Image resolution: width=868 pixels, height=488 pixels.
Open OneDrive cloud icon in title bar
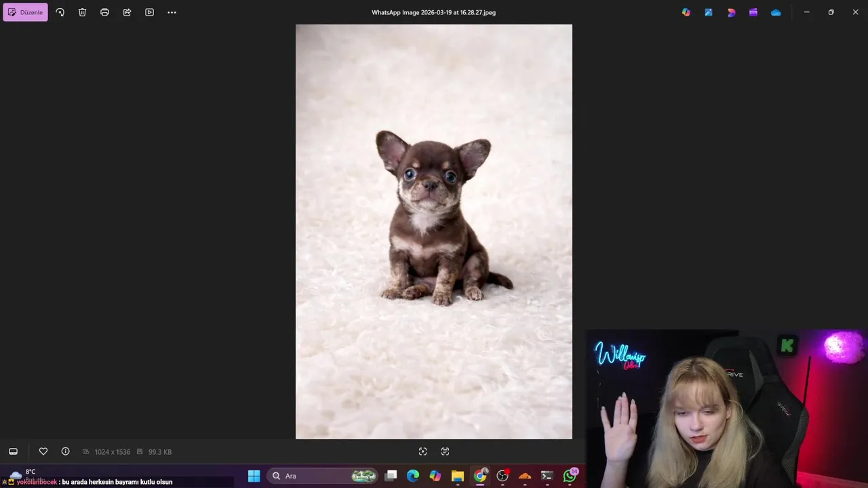[x=776, y=12]
